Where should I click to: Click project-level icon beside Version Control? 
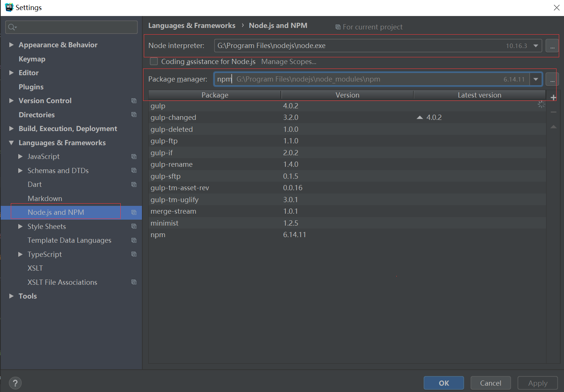pos(134,101)
